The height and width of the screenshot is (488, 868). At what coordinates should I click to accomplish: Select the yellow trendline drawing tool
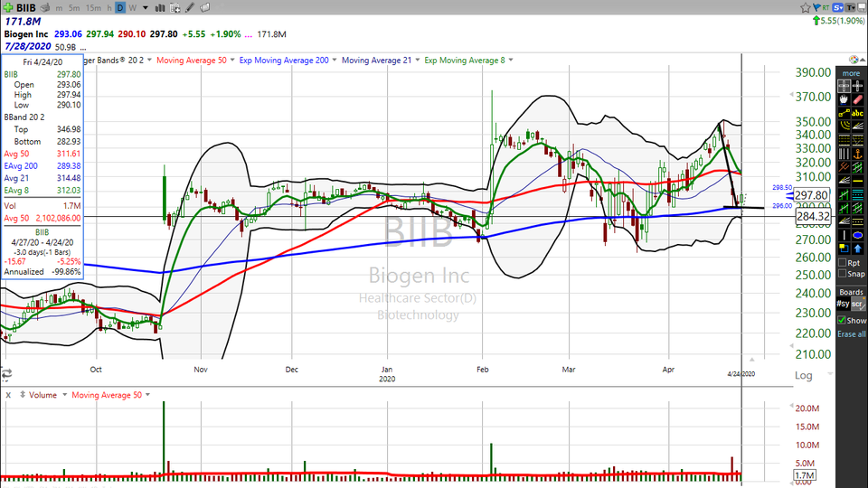click(844, 114)
